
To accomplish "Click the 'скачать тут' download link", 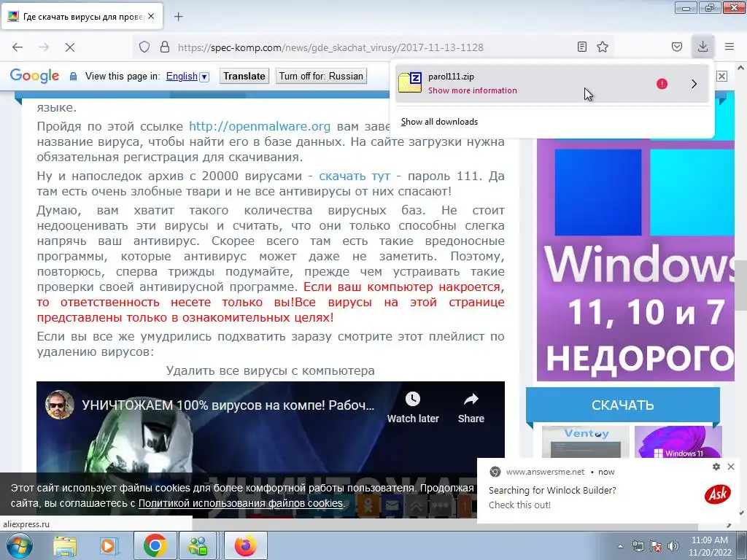I will pyautogui.click(x=355, y=176).
